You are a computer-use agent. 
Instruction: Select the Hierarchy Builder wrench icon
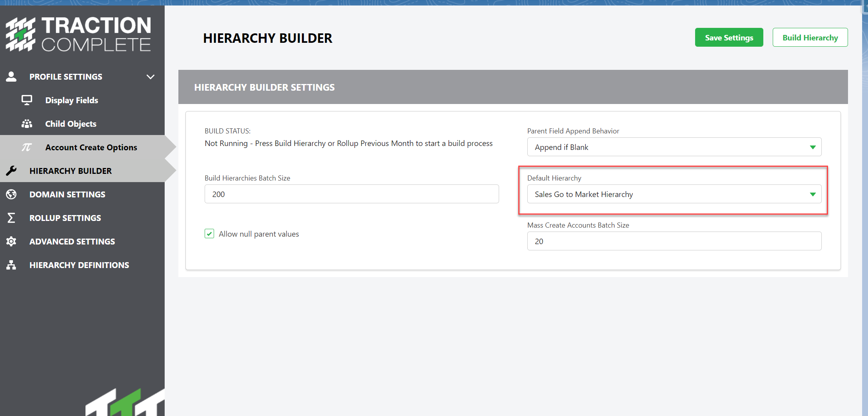[x=11, y=171]
